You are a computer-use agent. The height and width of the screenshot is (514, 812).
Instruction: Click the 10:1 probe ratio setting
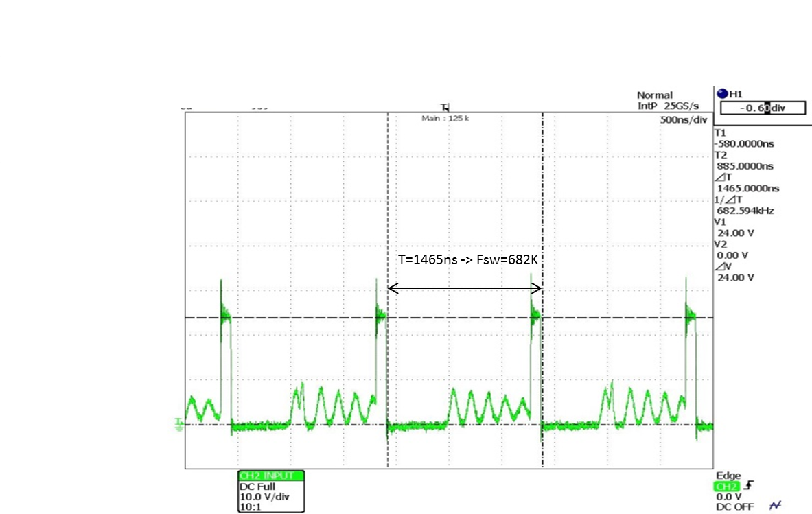pyautogui.click(x=251, y=506)
